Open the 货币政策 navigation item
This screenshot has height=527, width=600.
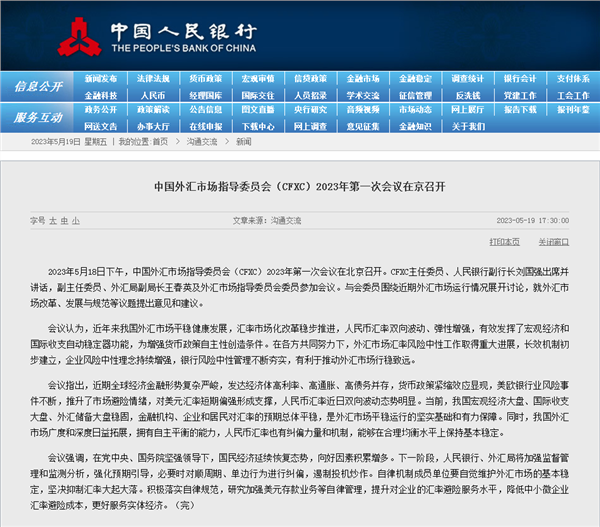click(205, 78)
